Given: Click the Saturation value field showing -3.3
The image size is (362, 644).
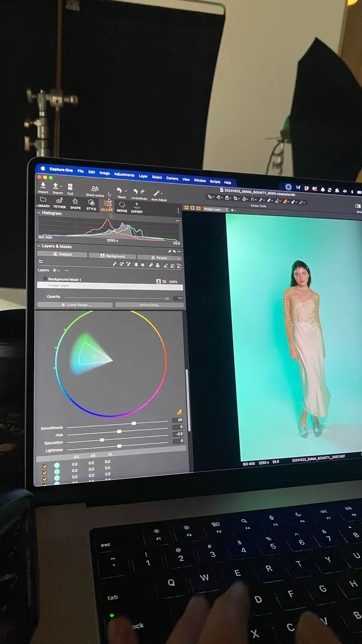Looking at the screenshot, I should click(178, 434).
